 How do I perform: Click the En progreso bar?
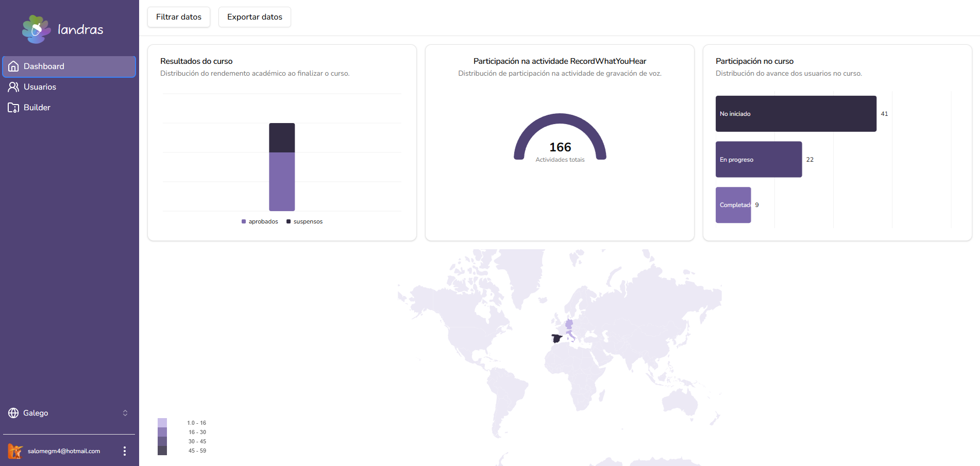tap(759, 160)
